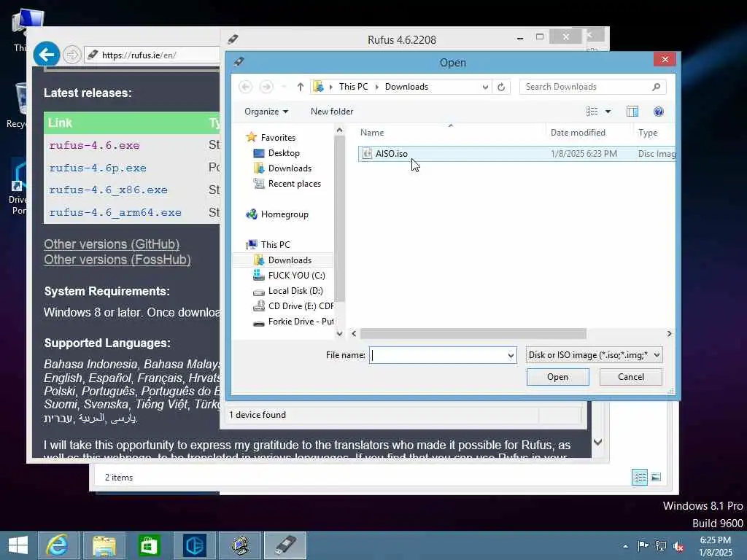747x560 pixels.
Task: Select This PC in navigation tree
Action: tap(275, 245)
